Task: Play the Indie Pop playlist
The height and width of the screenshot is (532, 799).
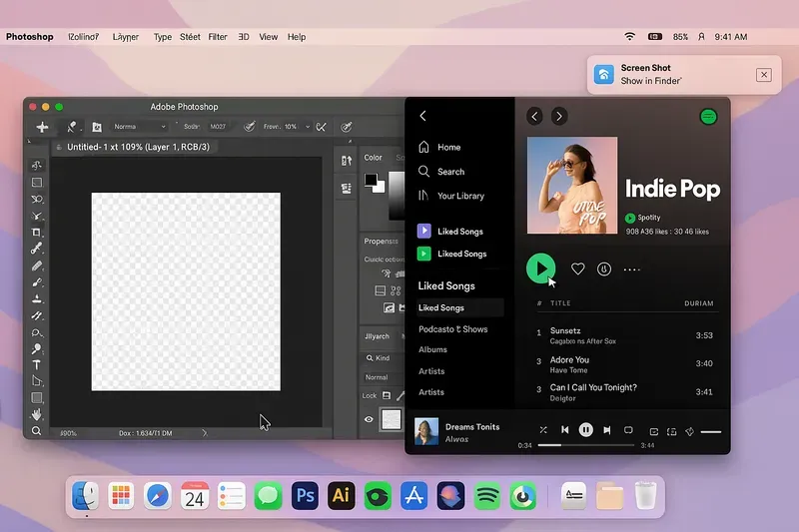Action: pyautogui.click(x=540, y=267)
